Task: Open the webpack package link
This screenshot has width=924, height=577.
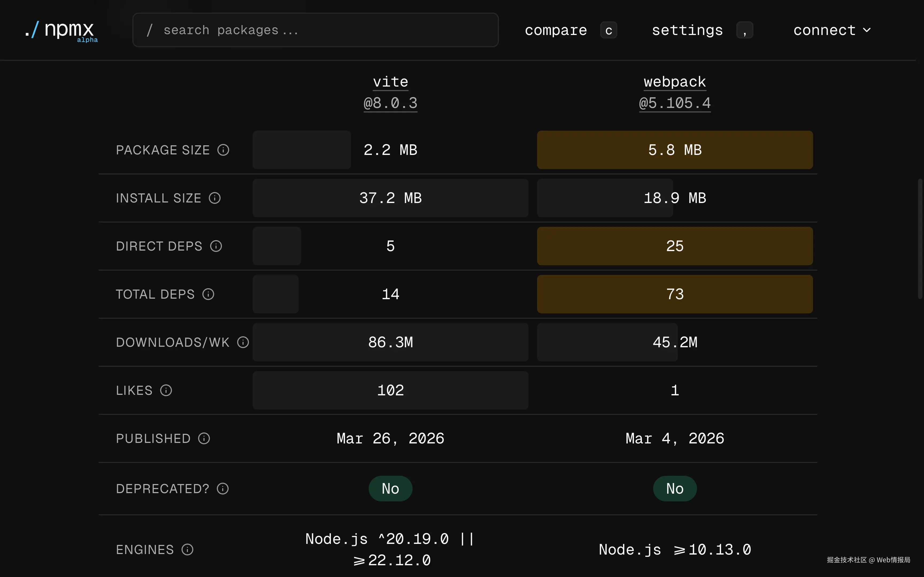Action: (675, 82)
